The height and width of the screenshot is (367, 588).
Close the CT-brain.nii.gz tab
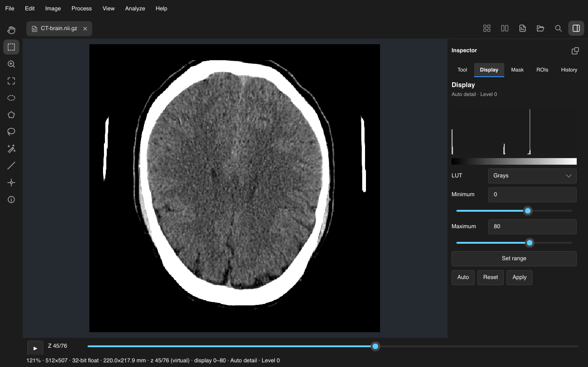(85, 29)
